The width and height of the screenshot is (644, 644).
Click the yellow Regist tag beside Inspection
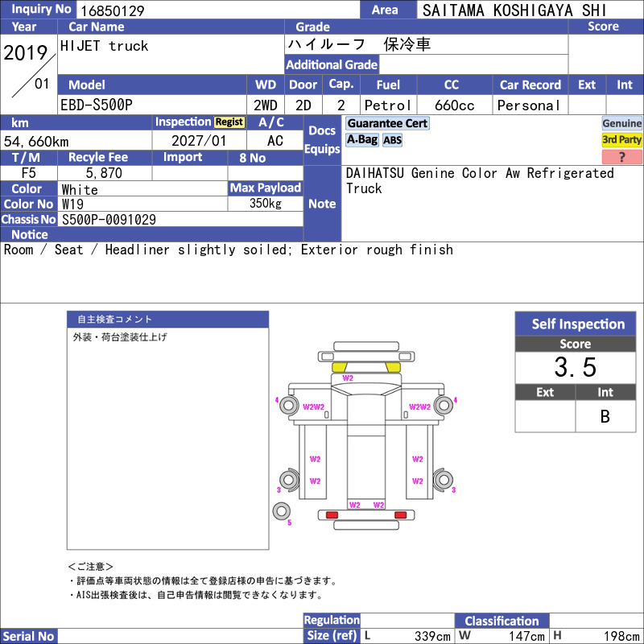229,122
